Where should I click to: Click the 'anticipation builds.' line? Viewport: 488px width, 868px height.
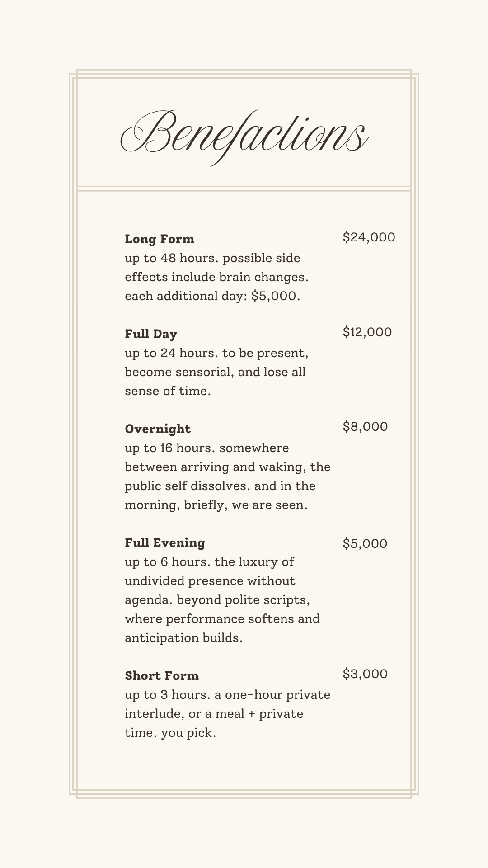(183, 638)
